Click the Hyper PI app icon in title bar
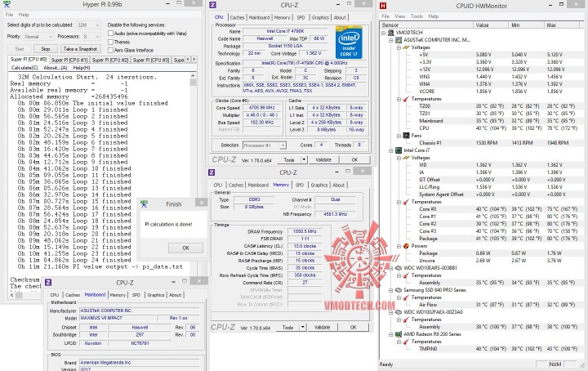This screenshot has width=588, height=371. (6, 5)
